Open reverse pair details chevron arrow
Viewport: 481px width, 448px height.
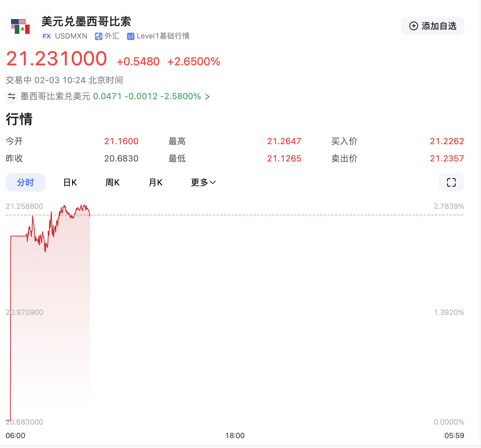pyautogui.click(x=208, y=97)
